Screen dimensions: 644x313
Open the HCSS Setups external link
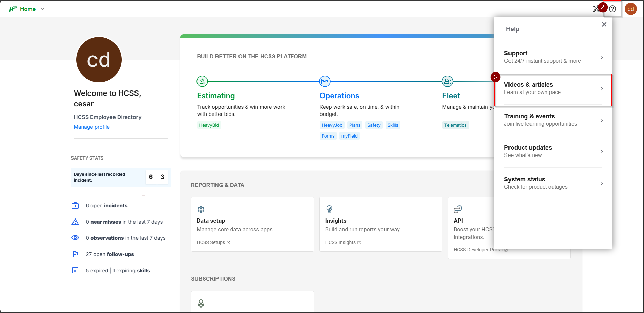point(213,242)
